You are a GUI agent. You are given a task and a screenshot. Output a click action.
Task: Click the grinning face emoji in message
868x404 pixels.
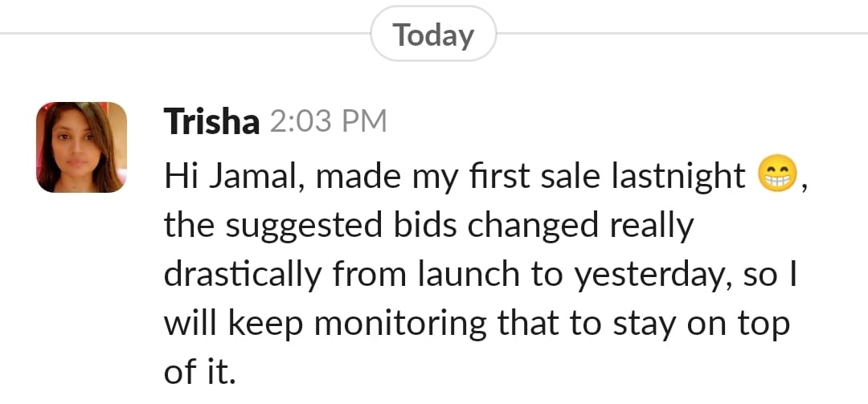(776, 176)
